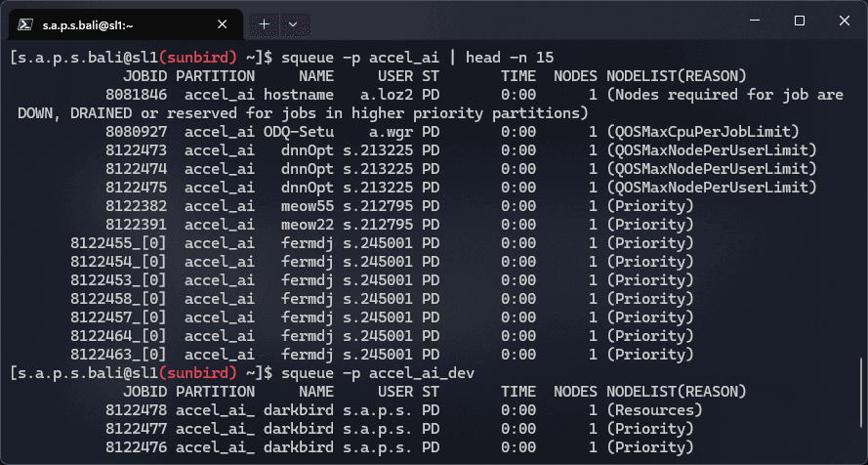Select the s.a.p.s.bali@sl1:~ tab

[126, 24]
